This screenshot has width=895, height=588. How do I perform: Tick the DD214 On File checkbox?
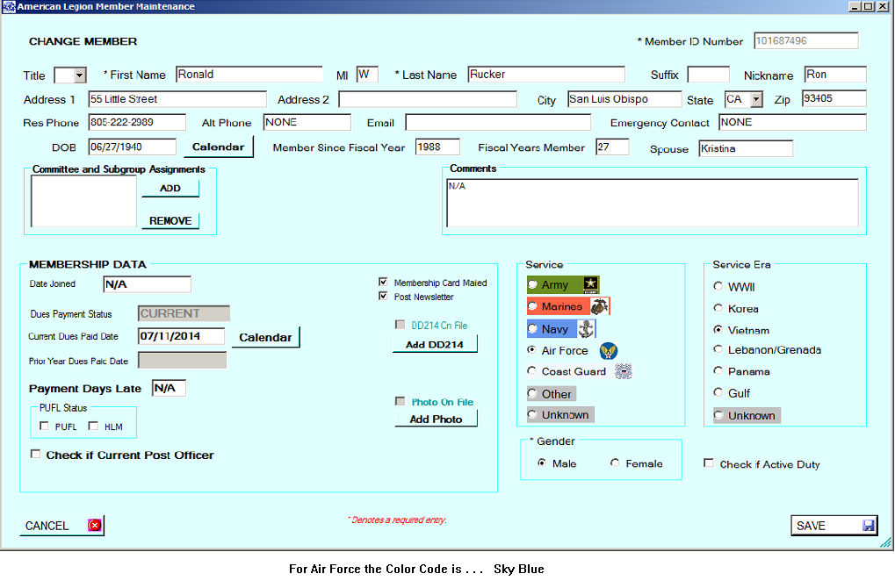pyautogui.click(x=401, y=325)
